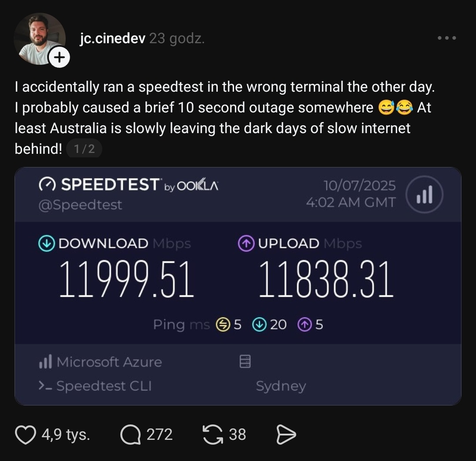The width and height of the screenshot is (476, 461).
Task: Click the 272 replies count
Action: tap(159, 435)
